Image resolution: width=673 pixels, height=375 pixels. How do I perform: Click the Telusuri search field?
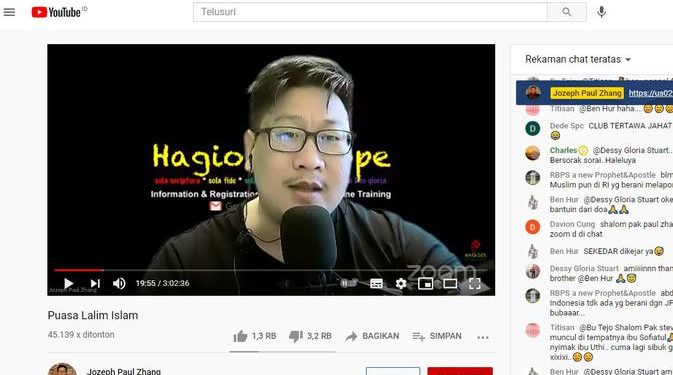click(370, 12)
